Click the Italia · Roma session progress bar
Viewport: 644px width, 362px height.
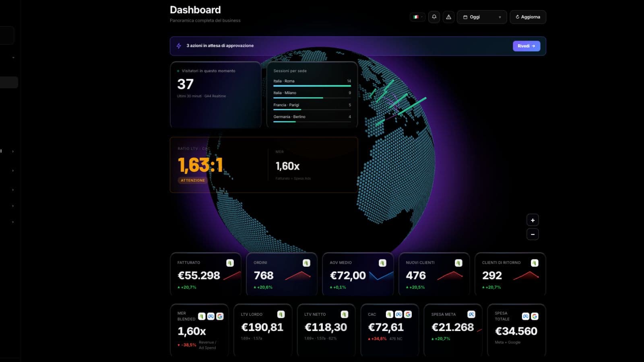[x=312, y=86]
